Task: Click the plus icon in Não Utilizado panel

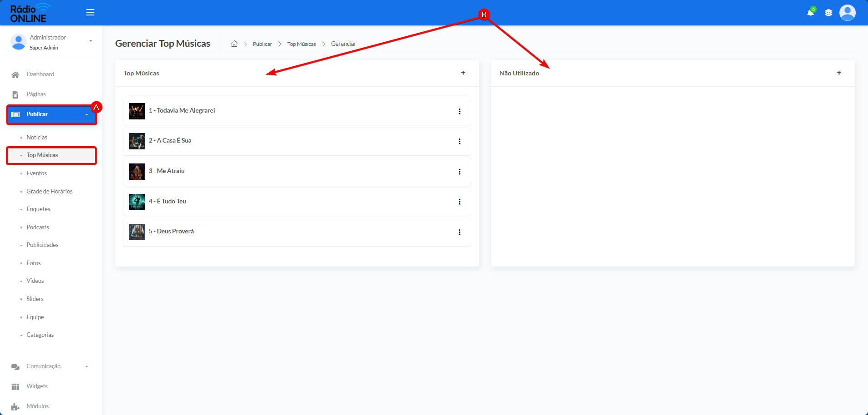Action: pyautogui.click(x=839, y=73)
